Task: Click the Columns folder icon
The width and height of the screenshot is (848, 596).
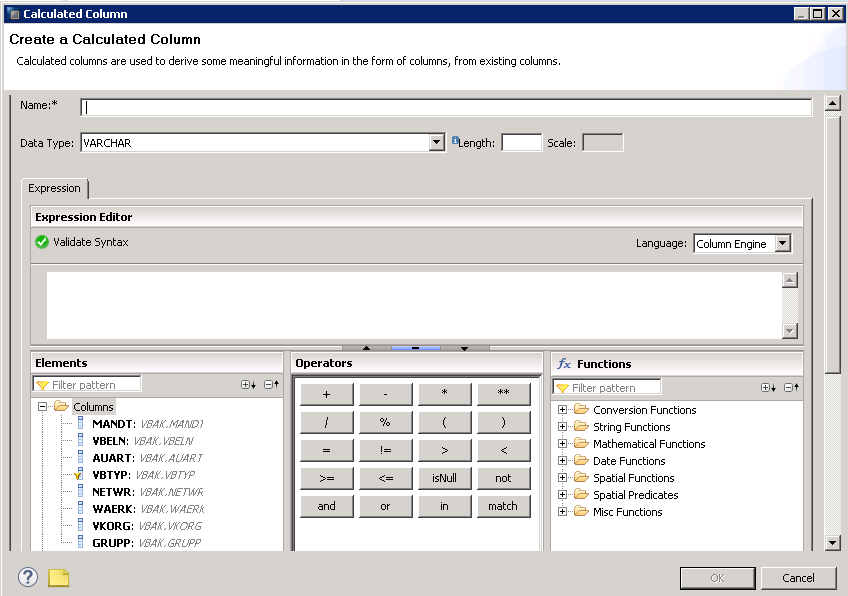Action: point(61,406)
